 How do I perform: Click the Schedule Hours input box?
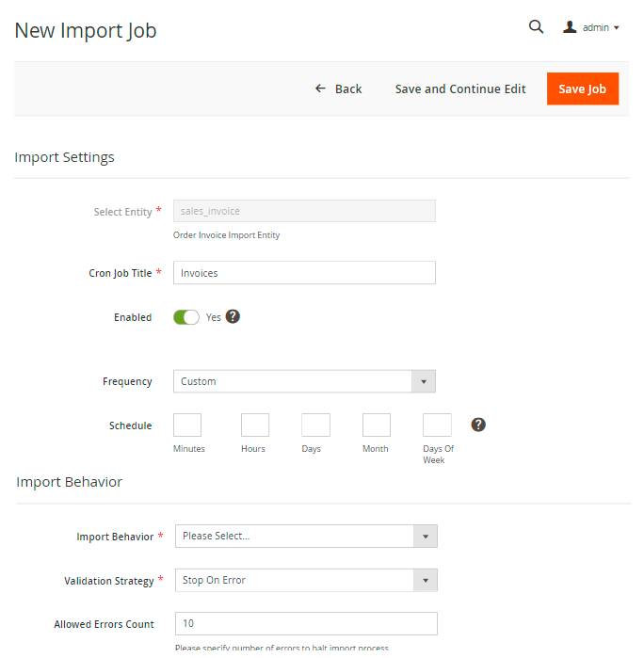point(255,425)
